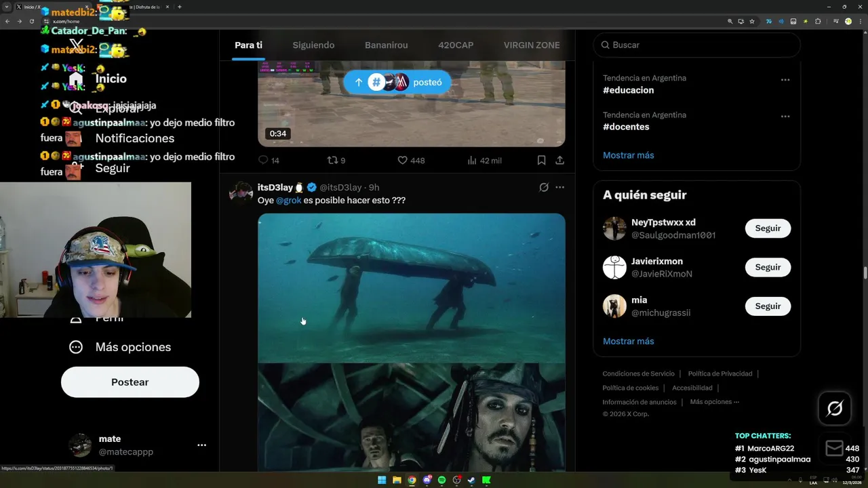This screenshot has height=488, width=868.
Task: Follow Javierixmon
Action: (768, 267)
